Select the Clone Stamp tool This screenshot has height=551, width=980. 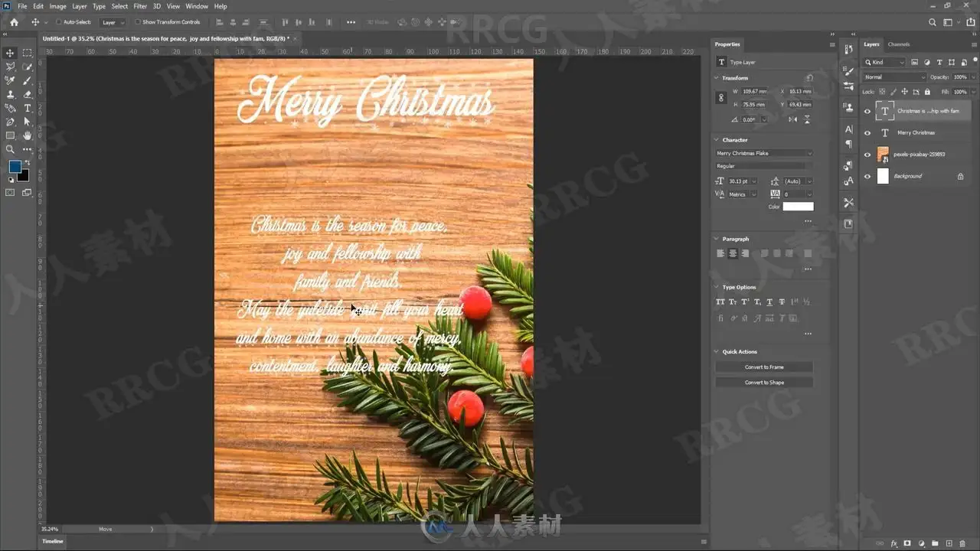click(x=10, y=94)
